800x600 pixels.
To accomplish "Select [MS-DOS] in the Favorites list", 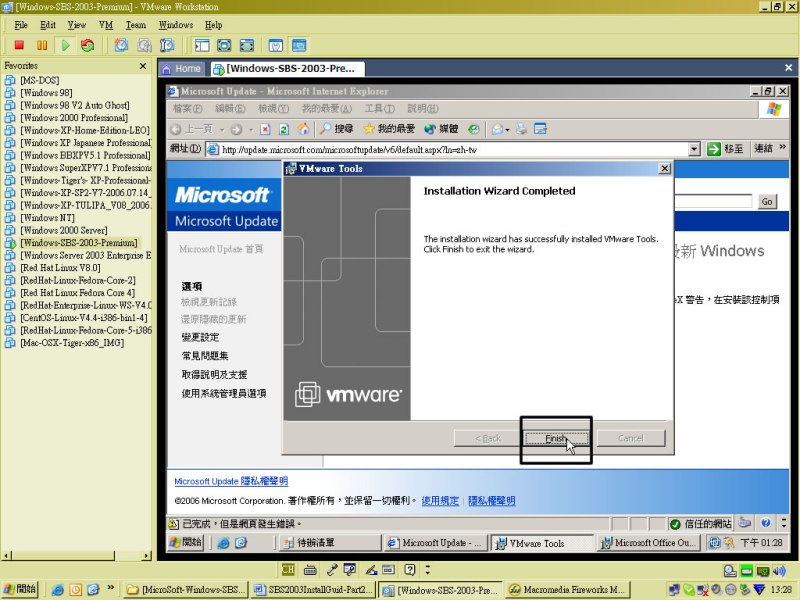I will pyautogui.click(x=39, y=80).
